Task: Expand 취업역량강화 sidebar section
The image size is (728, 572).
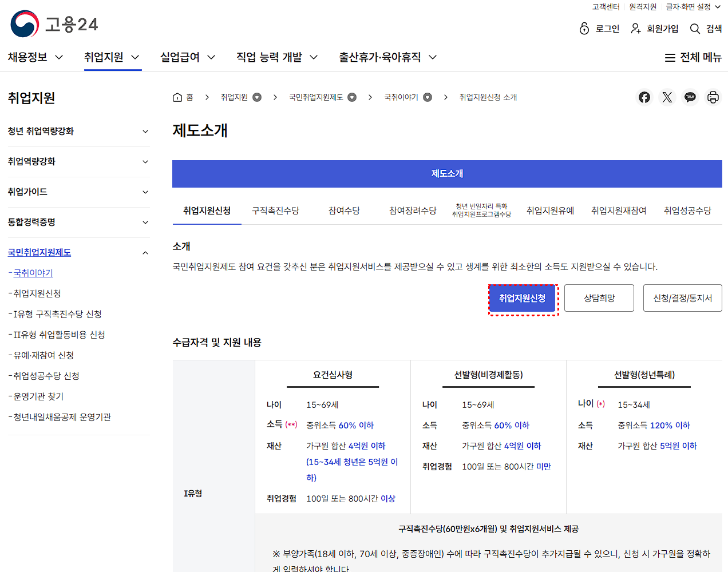Action: coord(78,162)
